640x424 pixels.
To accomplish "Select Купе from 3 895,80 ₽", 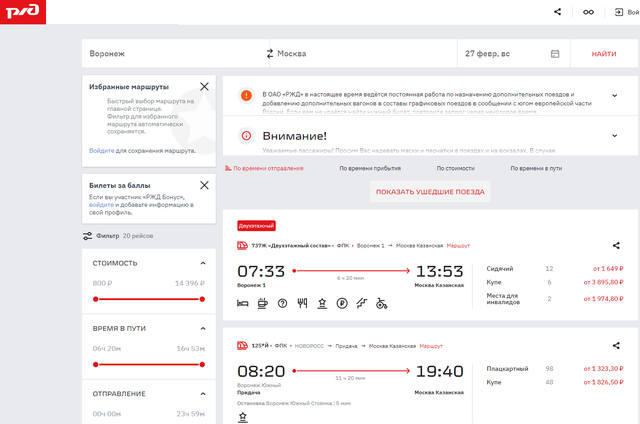I will 555,282.
